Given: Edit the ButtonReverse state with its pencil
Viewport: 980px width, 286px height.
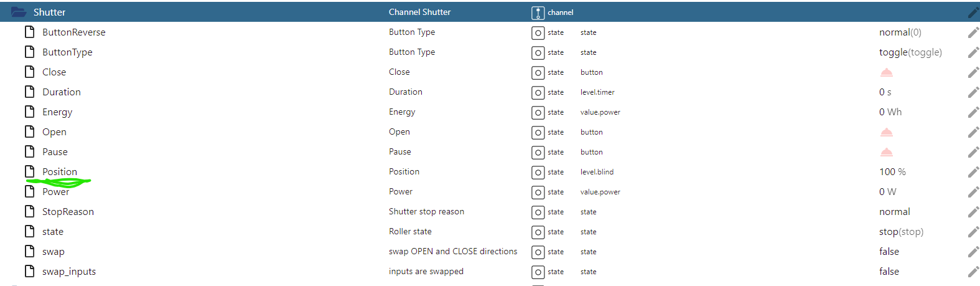Looking at the screenshot, I should (x=973, y=32).
